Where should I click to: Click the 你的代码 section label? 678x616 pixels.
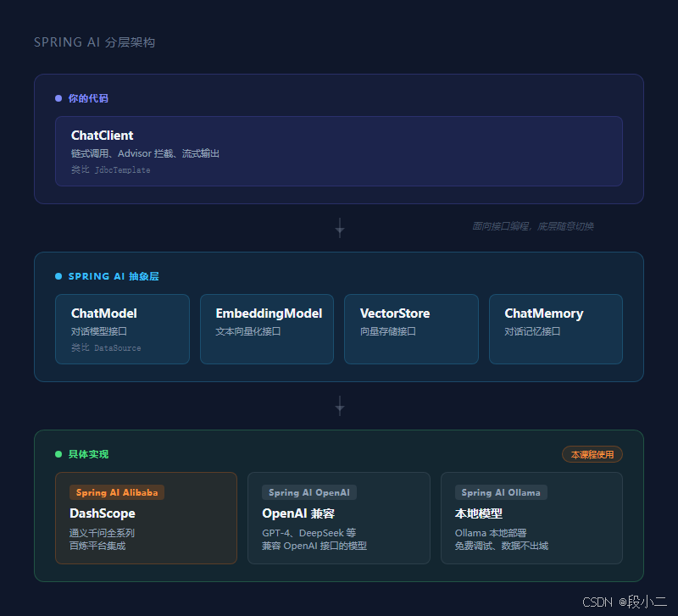coord(88,98)
